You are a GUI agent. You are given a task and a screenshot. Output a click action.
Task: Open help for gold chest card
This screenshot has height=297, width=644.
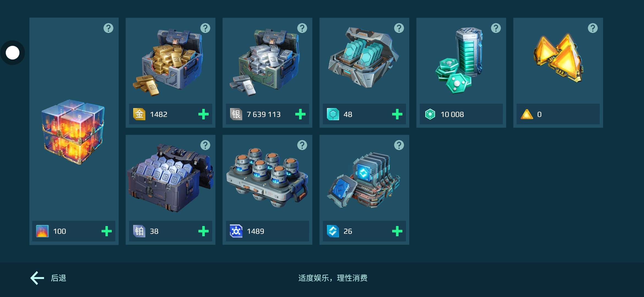click(x=205, y=28)
